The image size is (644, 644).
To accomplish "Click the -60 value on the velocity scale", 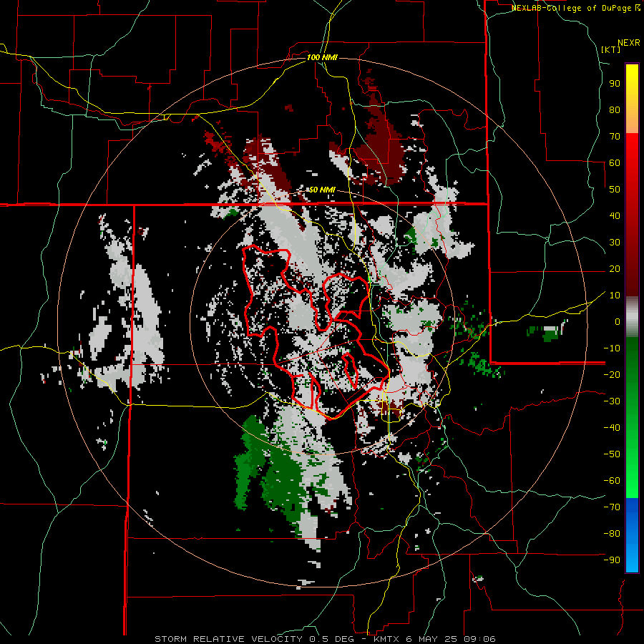I will 612,481.
